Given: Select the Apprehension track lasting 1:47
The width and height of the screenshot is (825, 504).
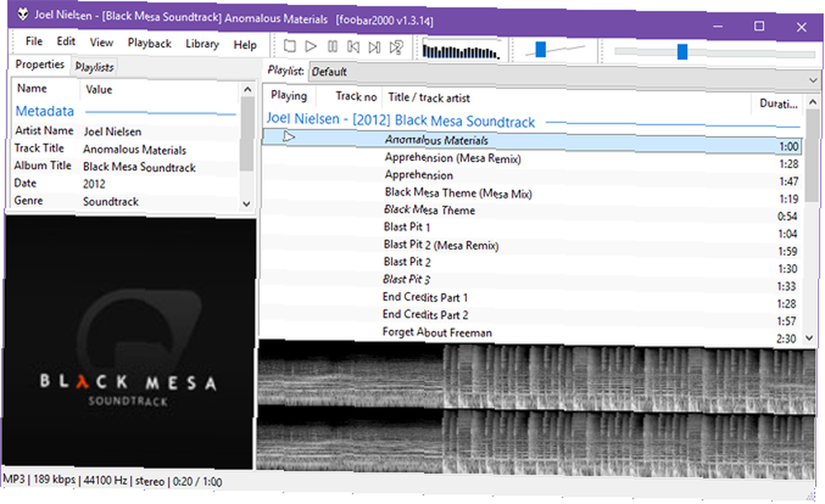Looking at the screenshot, I should (418, 175).
